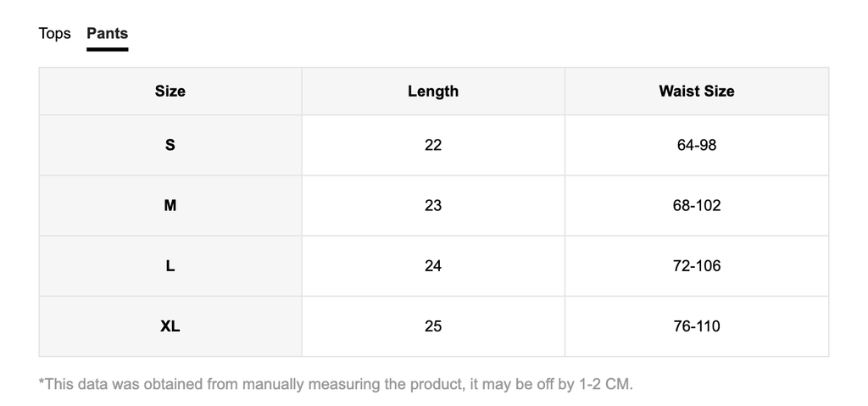
Task: Click waist size cell 68-102
Action: [x=697, y=205]
